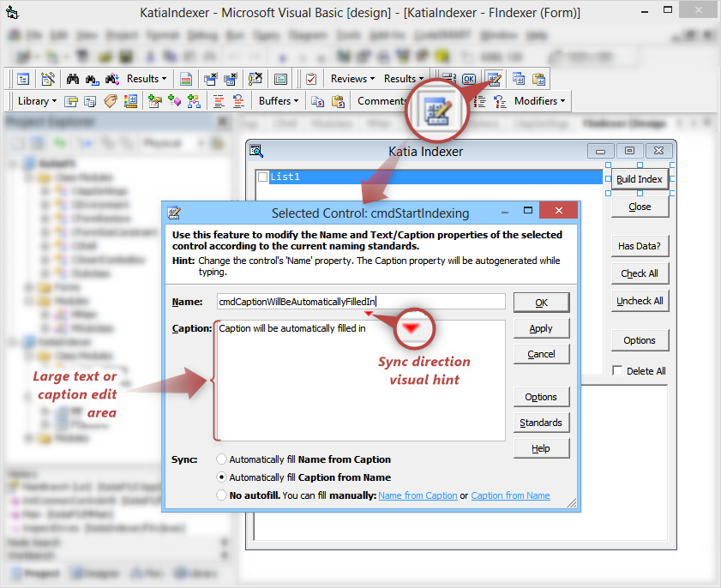Image resolution: width=721 pixels, height=588 pixels.
Task: Click the overlapping pages icon left of the tag
Action: click(x=90, y=101)
